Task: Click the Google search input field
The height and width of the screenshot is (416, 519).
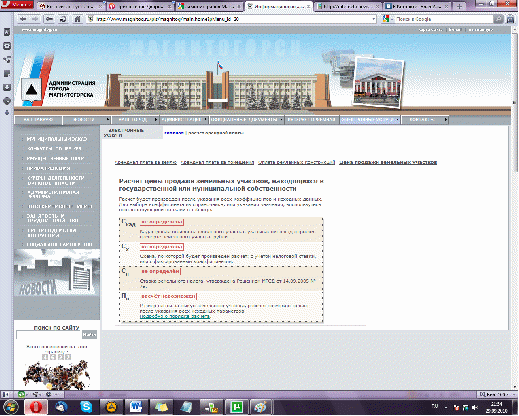Action: click(444, 19)
